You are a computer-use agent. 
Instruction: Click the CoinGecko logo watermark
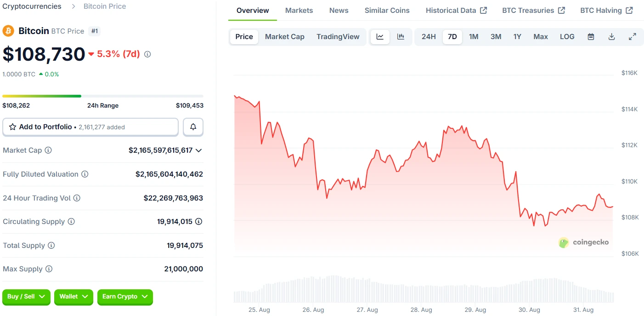[583, 242]
